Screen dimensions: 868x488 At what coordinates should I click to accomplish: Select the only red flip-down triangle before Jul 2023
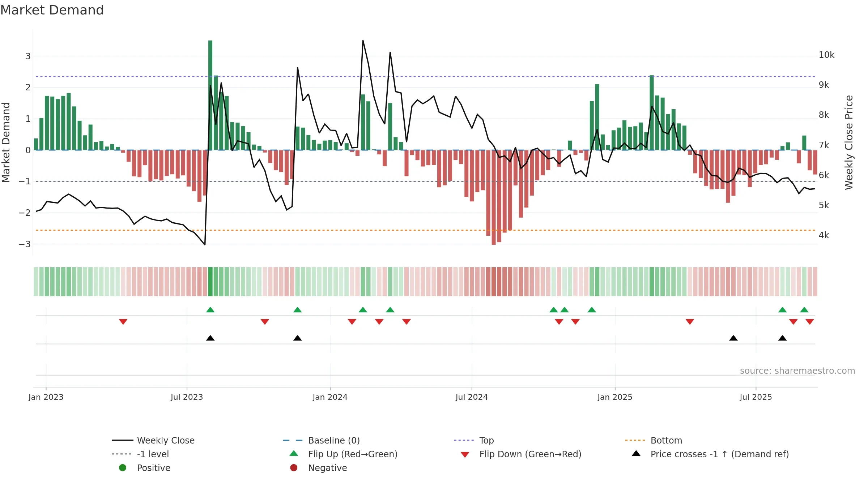[x=123, y=322]
